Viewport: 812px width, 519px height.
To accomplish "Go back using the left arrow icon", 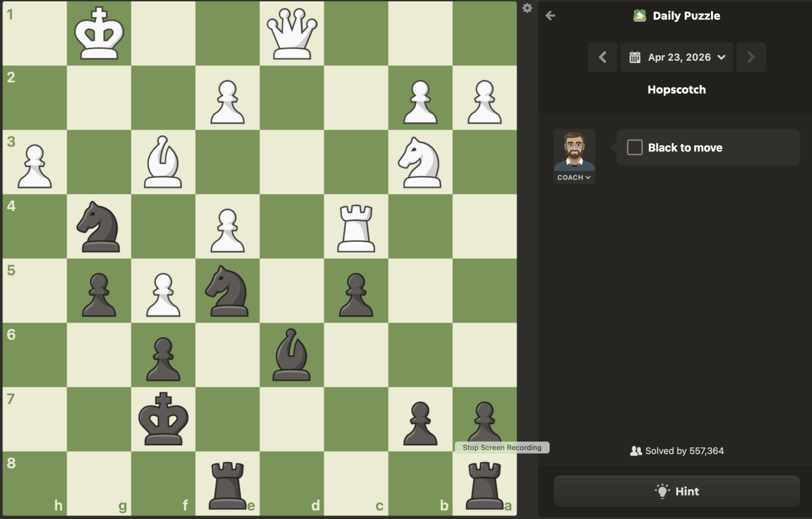I will 550,16.
